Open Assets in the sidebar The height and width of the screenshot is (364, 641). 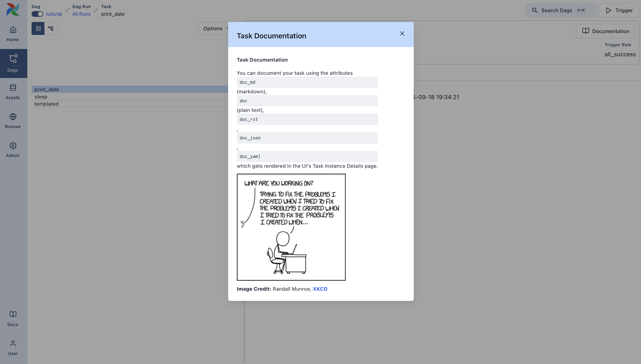pyautogui.click(x=13, y=92)
